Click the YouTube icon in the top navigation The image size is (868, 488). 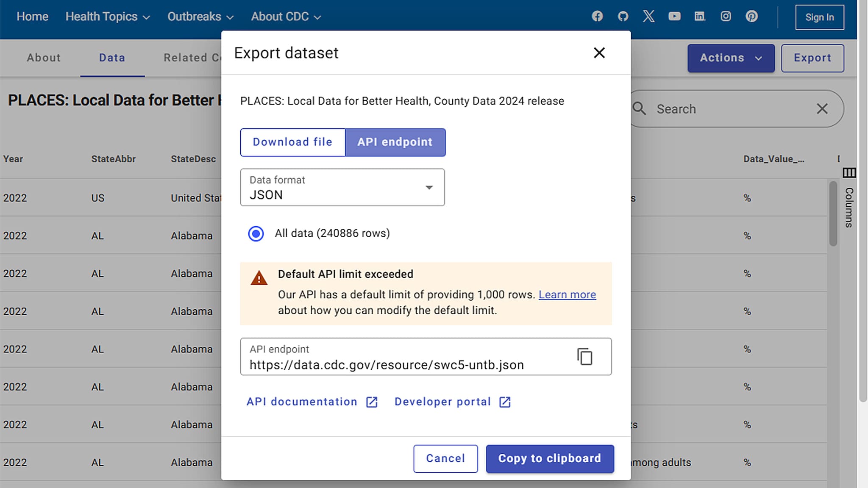675,16
